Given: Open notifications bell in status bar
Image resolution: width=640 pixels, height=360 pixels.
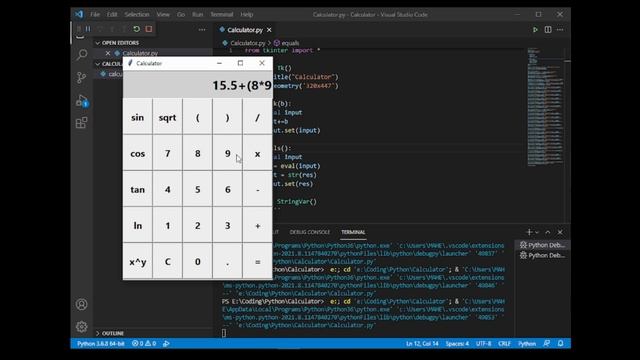Looking at the screenshot, I should (560, 344).
